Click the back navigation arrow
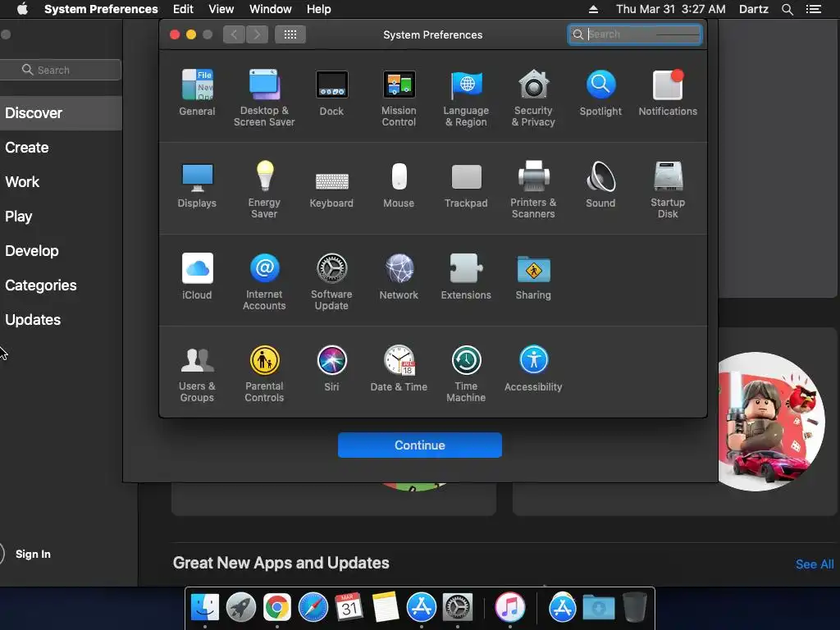This screenshot has height=630, width=840. (x=234, y=34)
